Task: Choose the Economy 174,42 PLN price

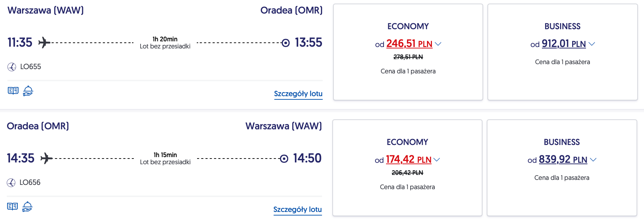Action: [x=408, y=160]
